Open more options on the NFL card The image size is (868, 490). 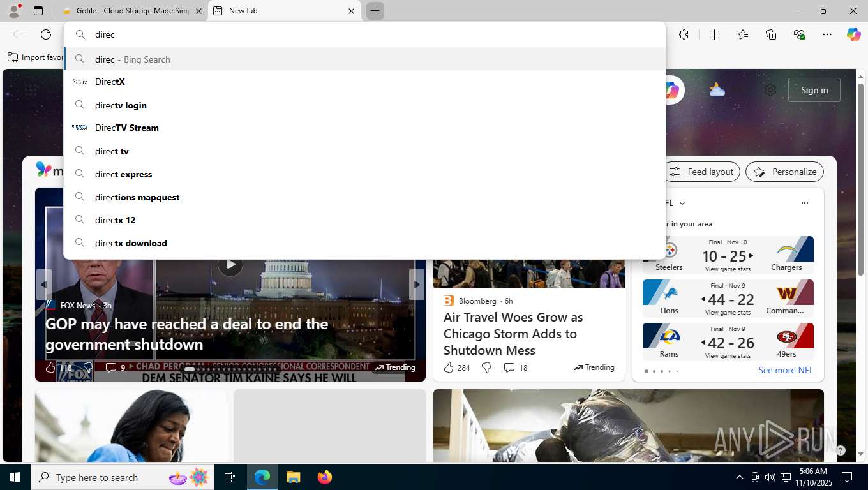point(804,203)
